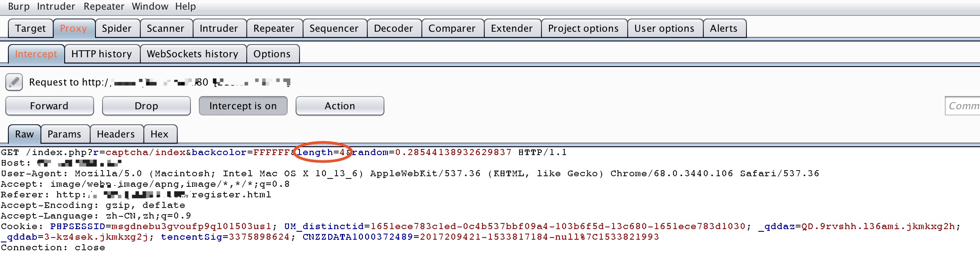This screenshot has height=260, width=980.
Task: Click the length=4 parameter in request
Action: pyautogui.click(x=321, y=152)
